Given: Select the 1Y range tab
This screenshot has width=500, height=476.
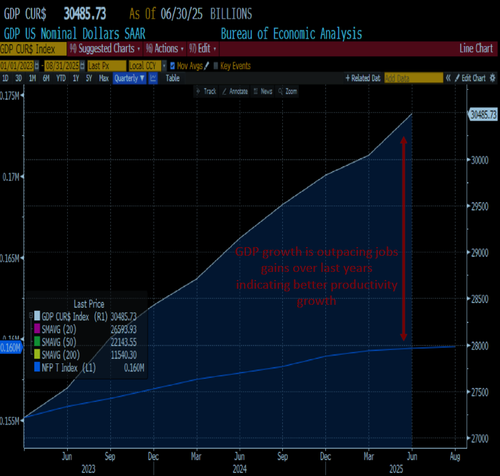Looking at the screenshot, I should pyautogui.click(x=76, y=78).
